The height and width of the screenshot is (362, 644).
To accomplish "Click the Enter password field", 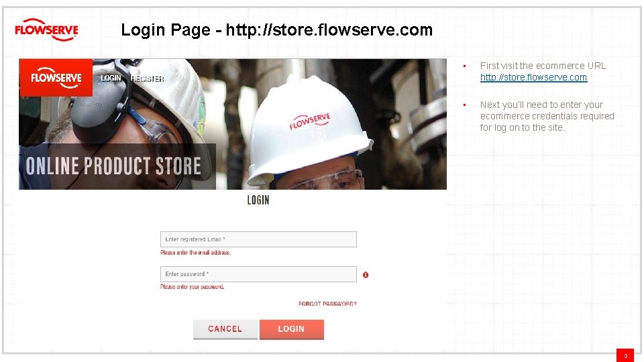I will pyautogui.click(x=258, y=274).
